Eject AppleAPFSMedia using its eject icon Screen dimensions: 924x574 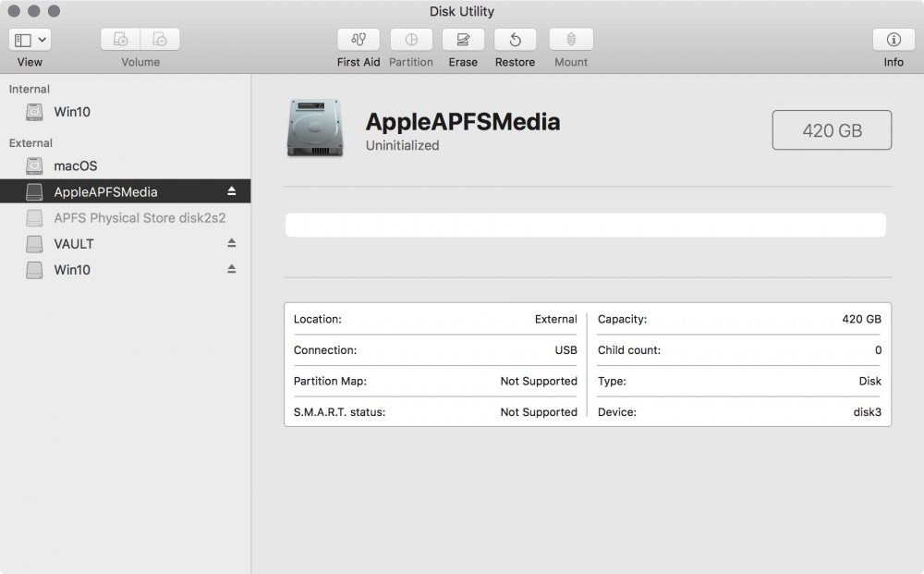[x=232, y=191]
